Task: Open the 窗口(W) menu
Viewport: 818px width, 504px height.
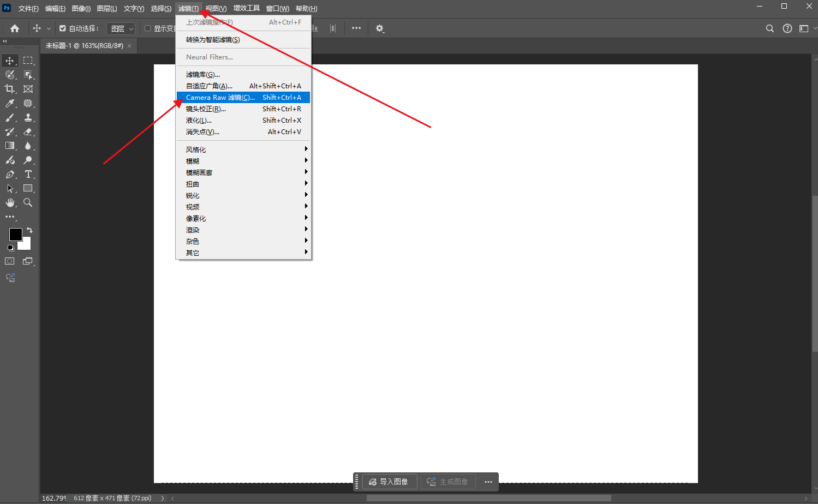Action: click(278, 9)
